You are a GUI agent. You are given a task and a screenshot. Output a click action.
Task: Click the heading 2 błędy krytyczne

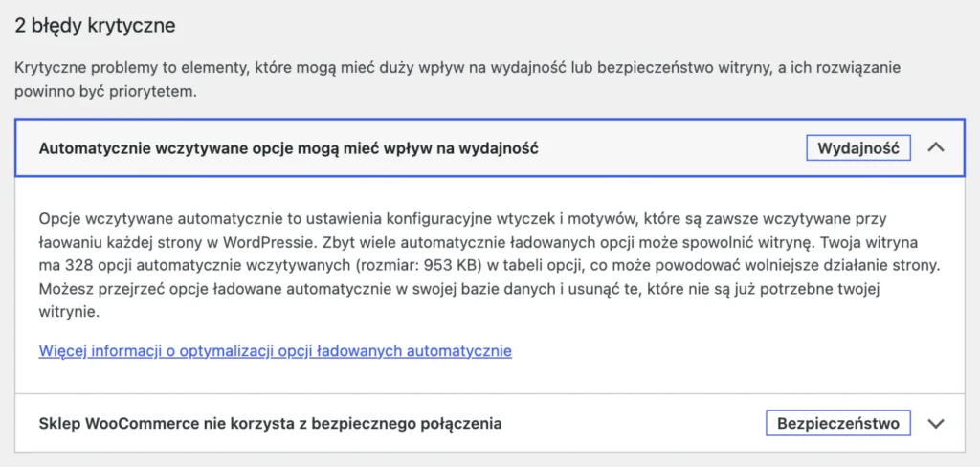pyautogui.click(x=95, y=26)
